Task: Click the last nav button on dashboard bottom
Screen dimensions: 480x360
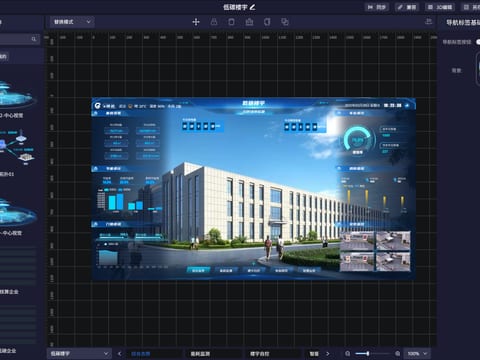Action: point(309,270)
